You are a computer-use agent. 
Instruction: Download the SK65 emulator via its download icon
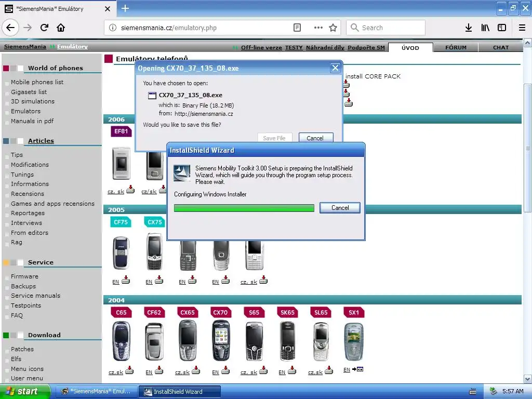[292, 370]
